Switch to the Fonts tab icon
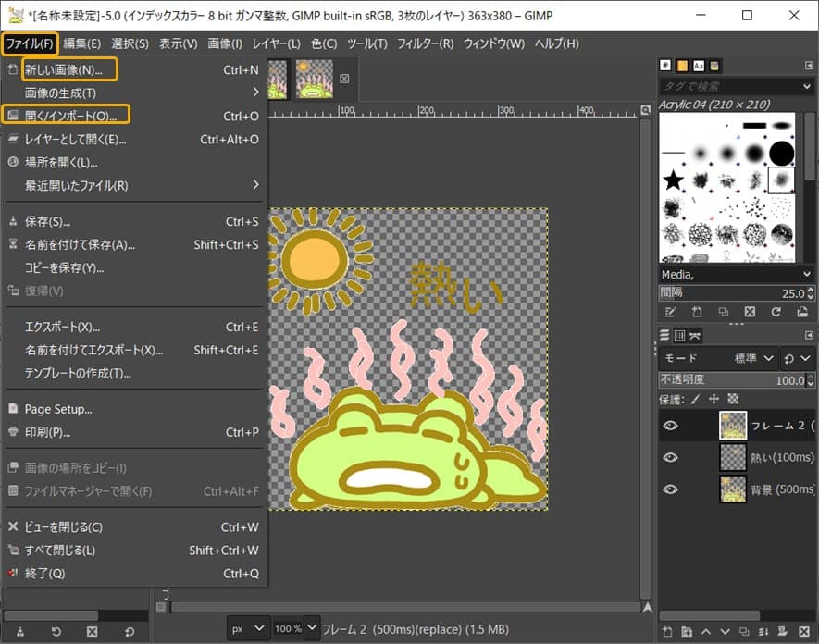Viewport: 819px width, 644px height. 698,66
